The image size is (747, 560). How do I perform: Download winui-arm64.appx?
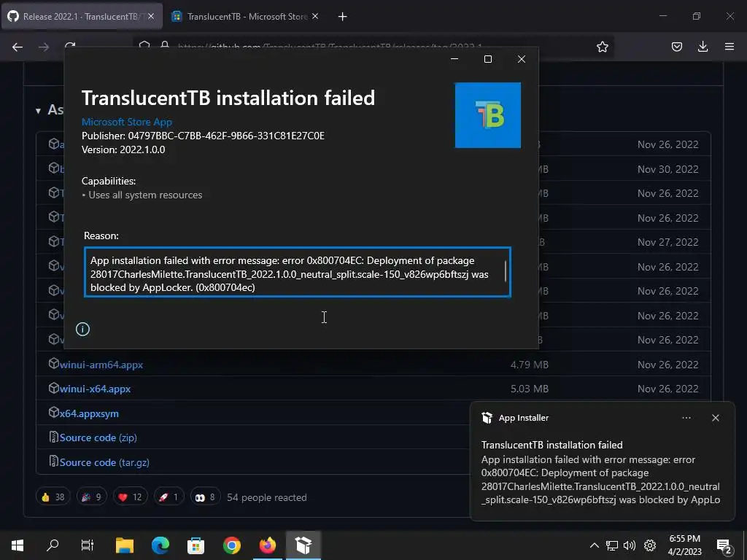tap(101, 365)
